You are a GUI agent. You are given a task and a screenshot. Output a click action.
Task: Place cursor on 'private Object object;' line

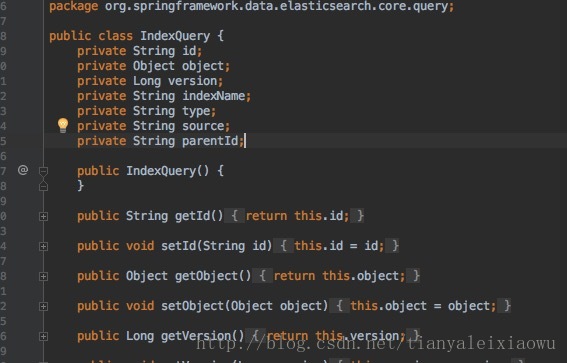(x=153, y=66)
